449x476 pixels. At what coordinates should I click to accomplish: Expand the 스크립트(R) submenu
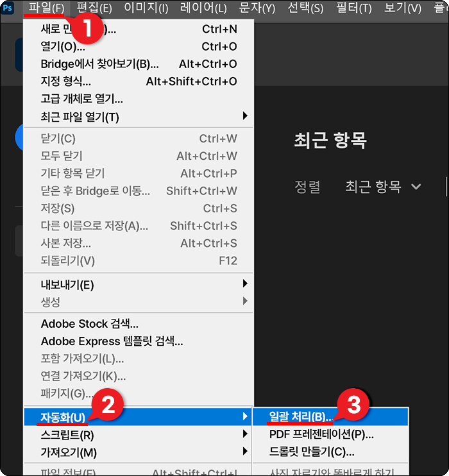[x=138, y=435]
